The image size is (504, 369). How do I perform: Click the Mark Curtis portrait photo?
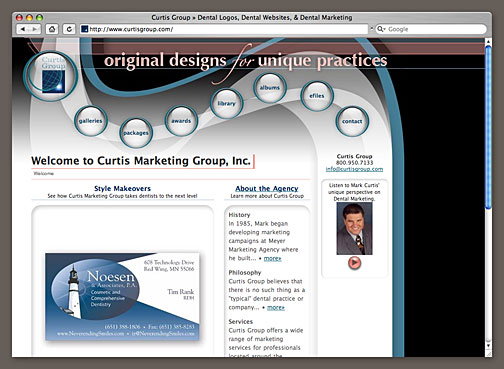(354, 229)
